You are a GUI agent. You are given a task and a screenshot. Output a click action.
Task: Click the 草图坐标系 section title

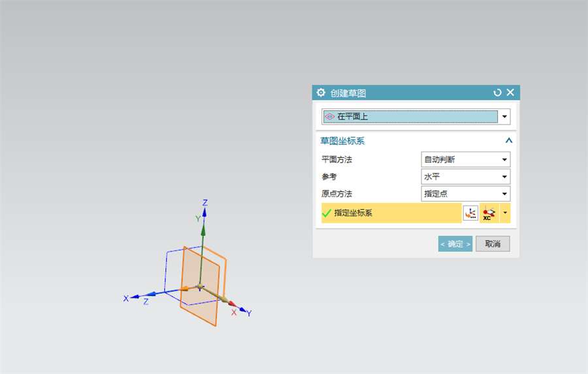pos(342,141)
